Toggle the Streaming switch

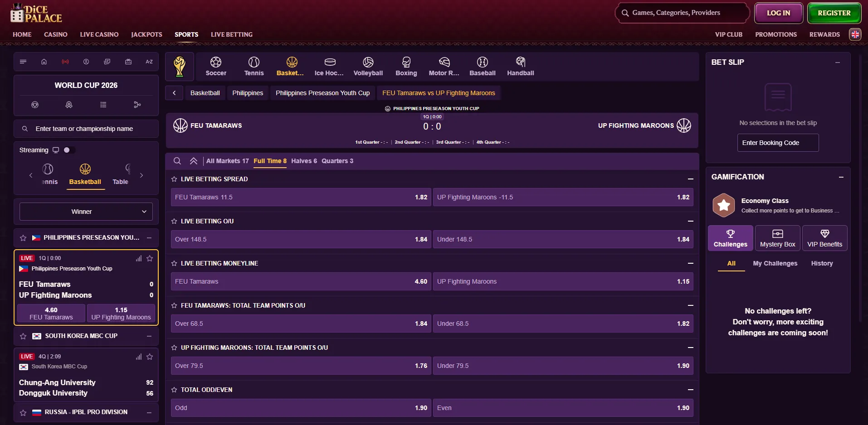coord(69,150)
